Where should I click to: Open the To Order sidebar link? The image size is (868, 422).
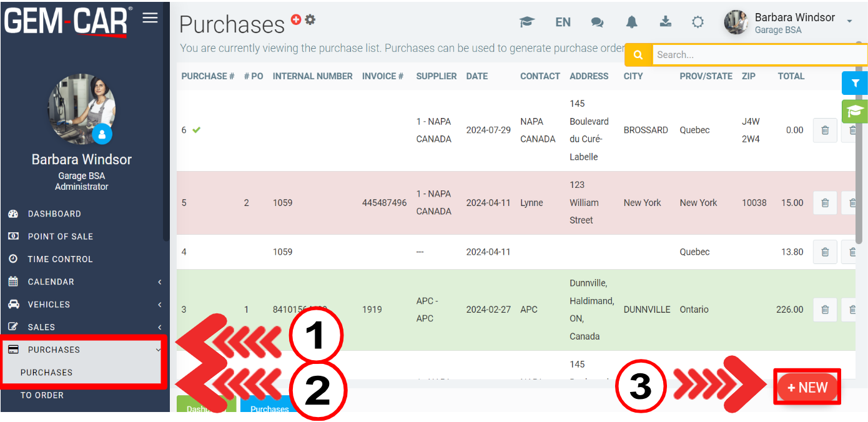pyautogui.click(x=42, y=395)
